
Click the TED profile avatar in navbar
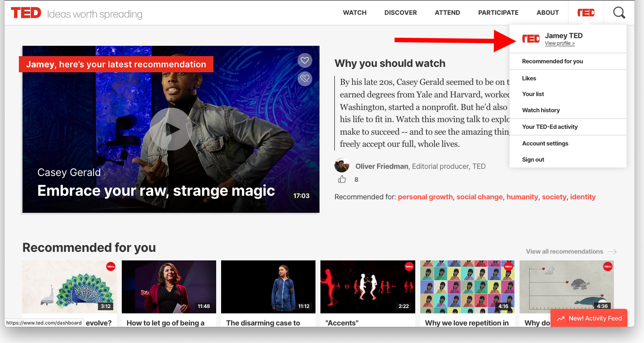click(586, 13)
